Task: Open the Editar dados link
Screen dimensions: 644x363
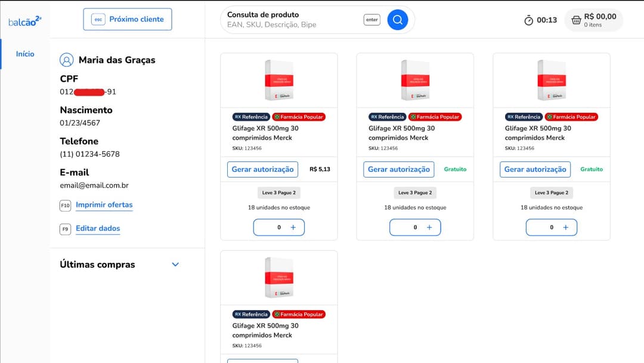Action: [98, 228]
